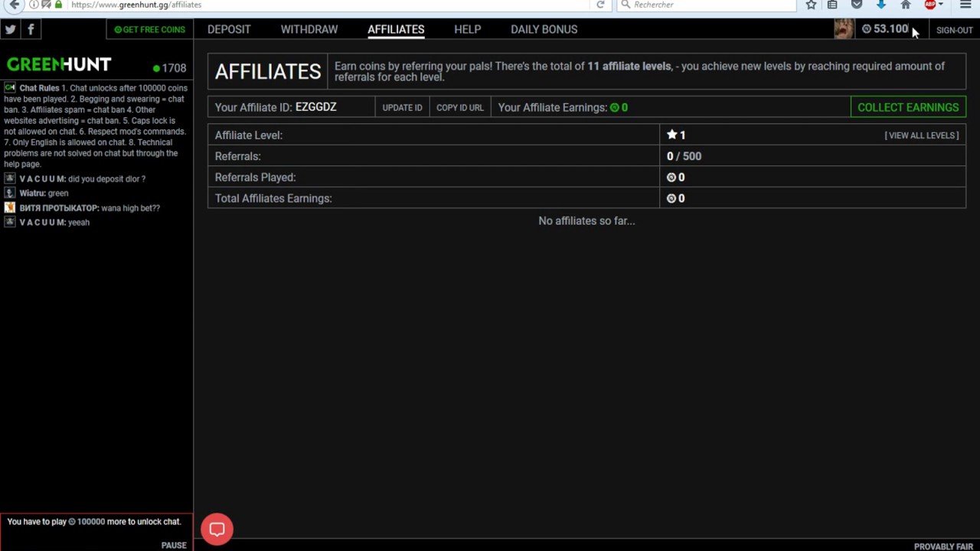Open the Deposit tab
This screenshot has width=980, height=551.
[x=229, y=29]
